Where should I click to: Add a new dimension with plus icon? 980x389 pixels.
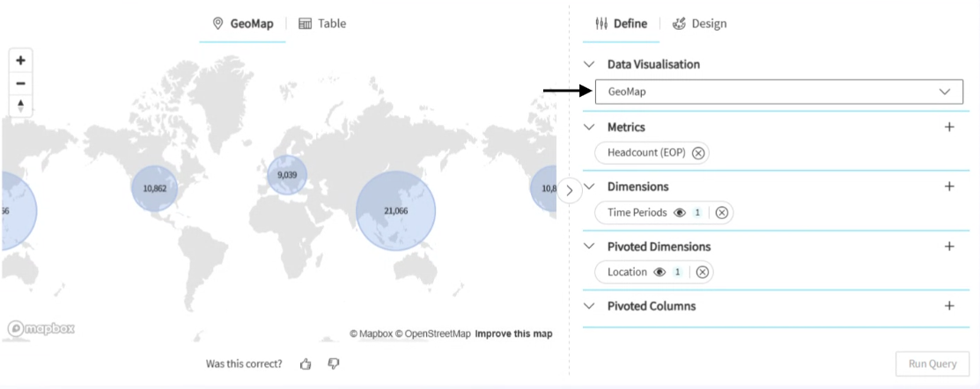[949, 187]
